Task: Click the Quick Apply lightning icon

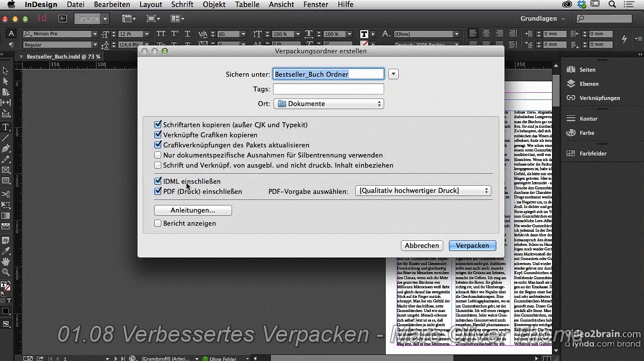Action: (x=624, y=39)
